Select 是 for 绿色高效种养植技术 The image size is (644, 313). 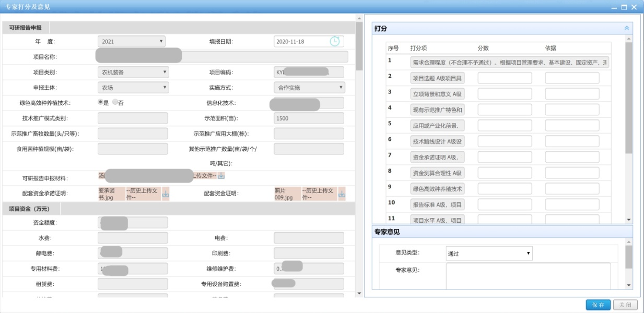click(x=100, y=103)
